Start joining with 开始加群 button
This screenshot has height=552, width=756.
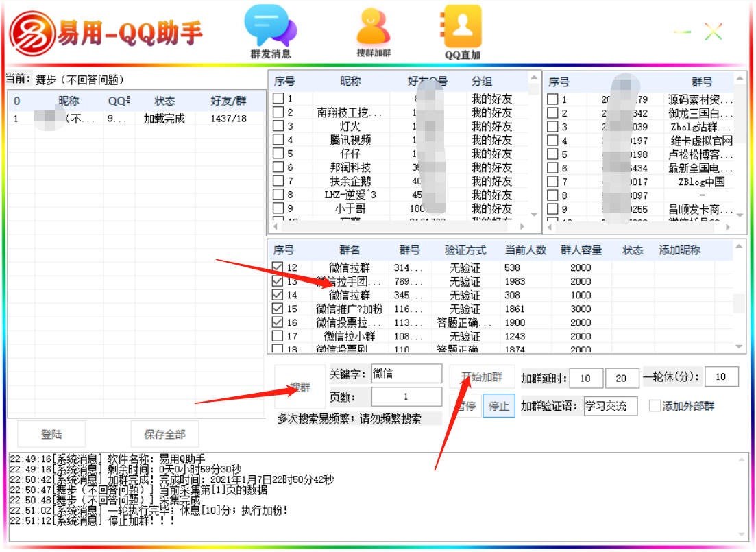click(482, 376)
